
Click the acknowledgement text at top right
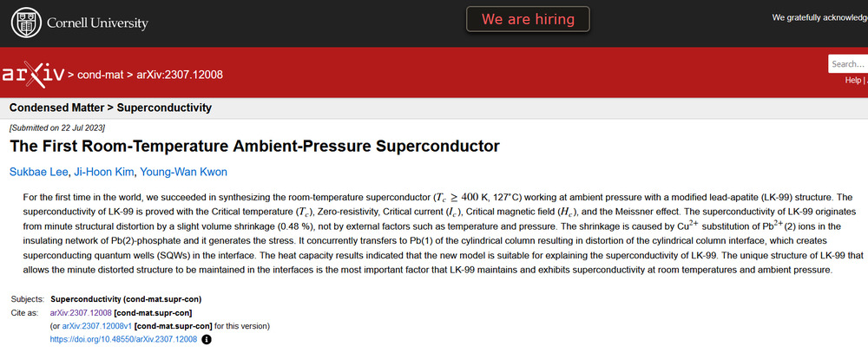point(820,17)
